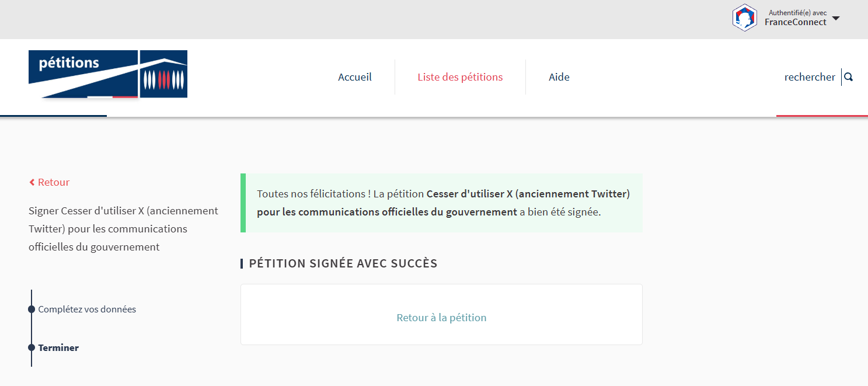Click the bullet next to "Complétez vos données"
Image resolution: width=868 pixels, height=386 pixels.
coord(32,310)
